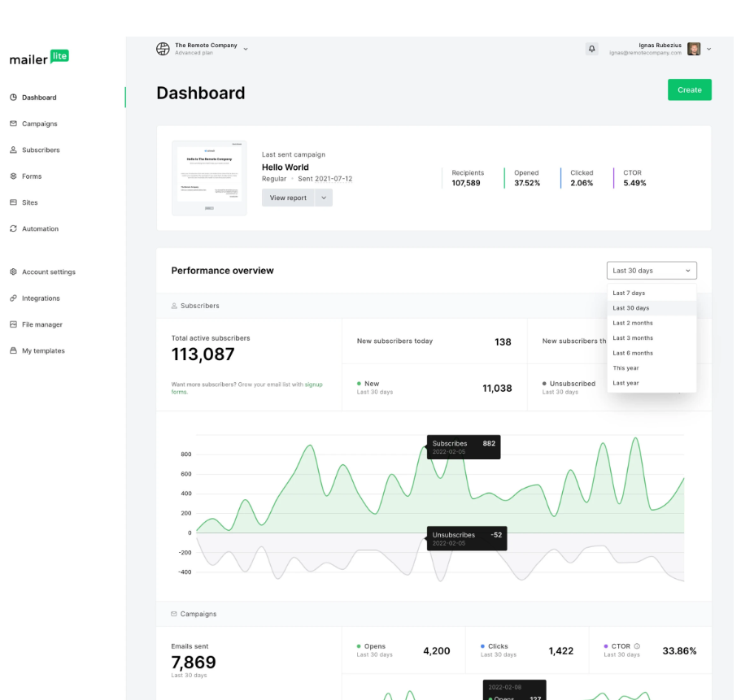Click the Recipients 107,589 stat
The width and height of the screenshot is (741, 700).
pos(468,178)
